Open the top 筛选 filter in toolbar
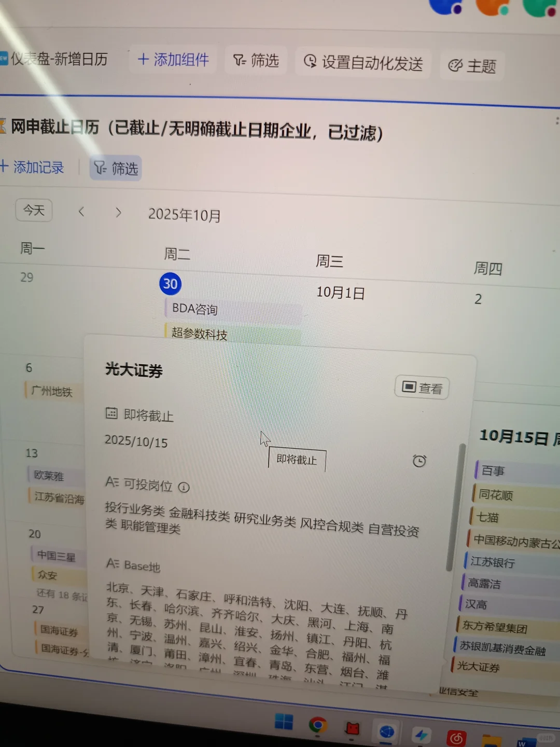Viewport: 560px width, 747px height. click(256, 61)
